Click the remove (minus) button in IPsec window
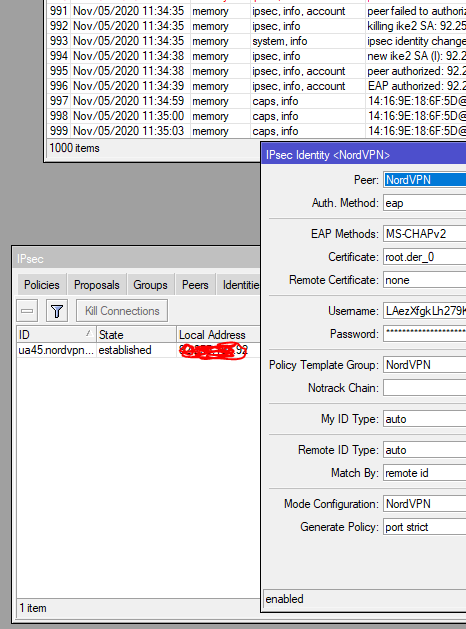The width and height of the screenshot is (466, 629). click(x=27, y=311)
